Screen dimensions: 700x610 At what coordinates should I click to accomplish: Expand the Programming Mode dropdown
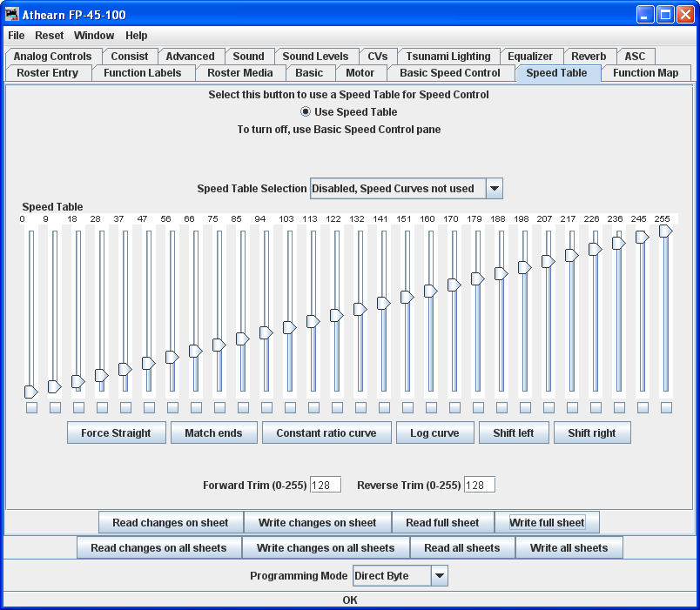pos(440,576)
